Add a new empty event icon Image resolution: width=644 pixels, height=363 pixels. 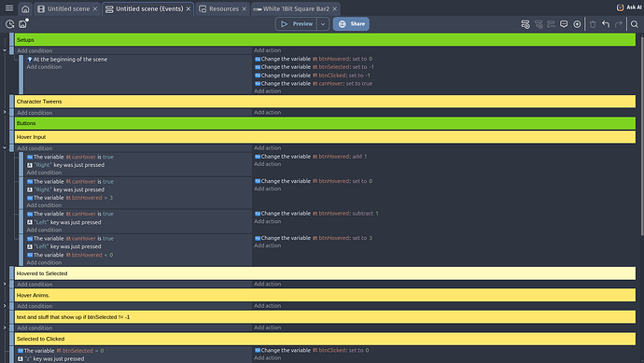pos(525,24)
